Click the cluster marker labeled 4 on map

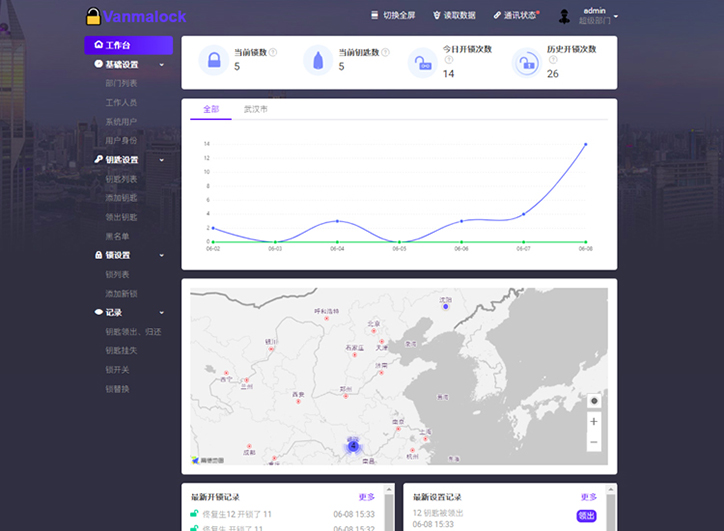(x=353, y=445)
